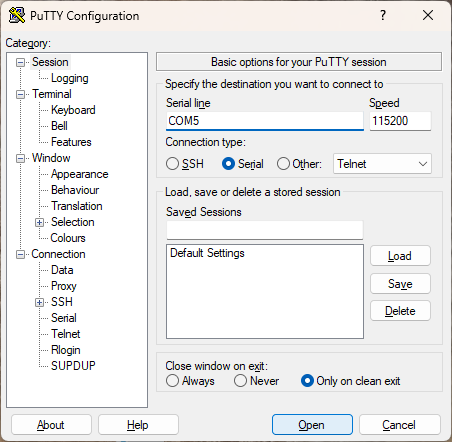Expand the SSH tree node
Viewport: 452px width, 442px height.
pos(39,302)
